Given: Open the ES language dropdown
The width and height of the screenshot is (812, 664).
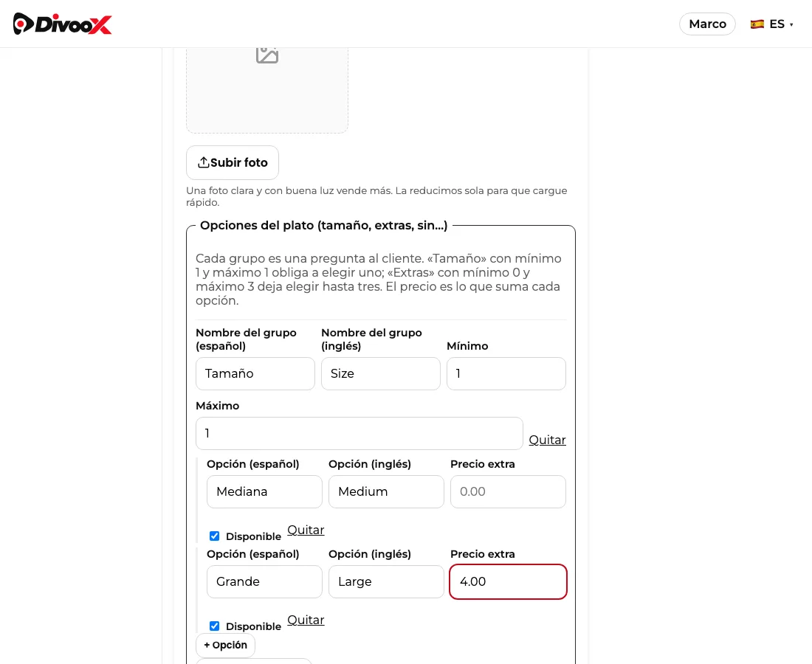Looking at the screenshot, I should click(771, 24).
